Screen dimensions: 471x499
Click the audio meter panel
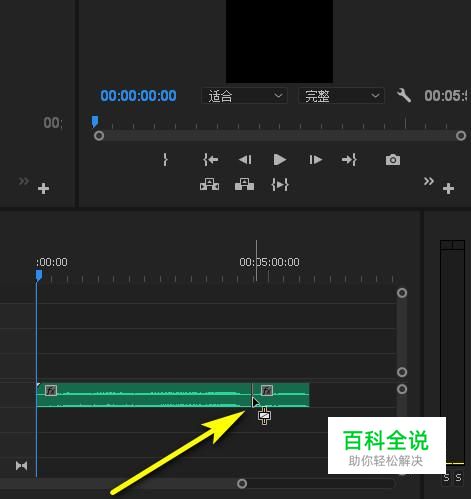[x=452, y=352]
